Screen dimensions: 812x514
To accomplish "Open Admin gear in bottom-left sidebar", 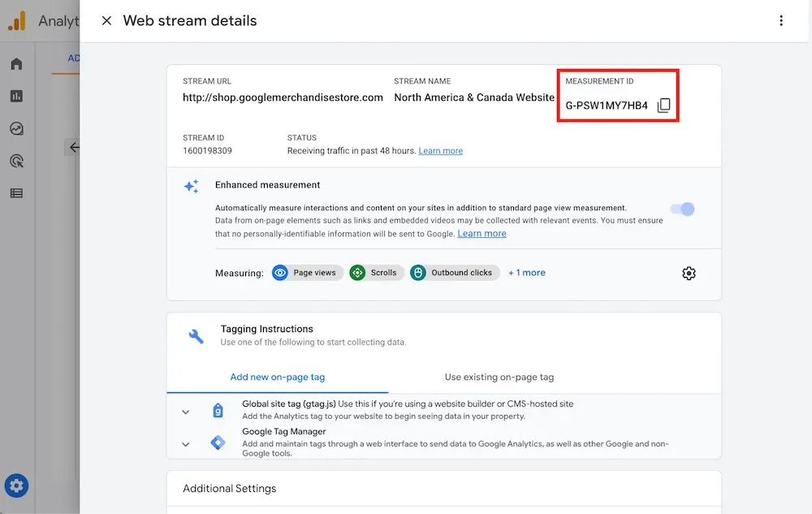I will coord(16,486).
